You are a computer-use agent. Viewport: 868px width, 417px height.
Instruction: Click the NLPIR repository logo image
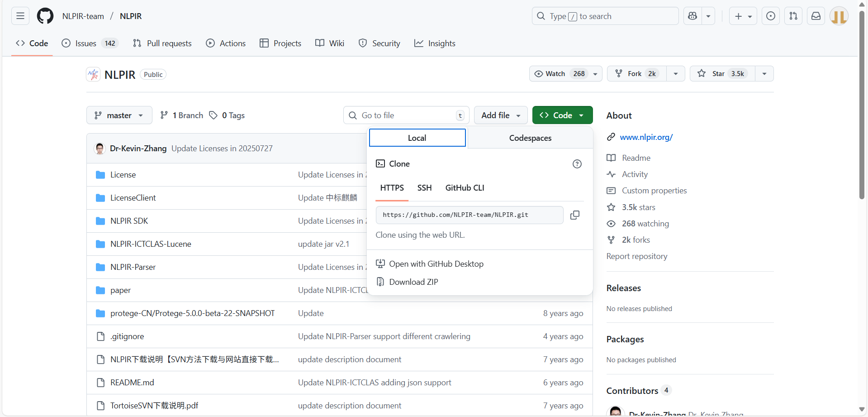(93, 74)
